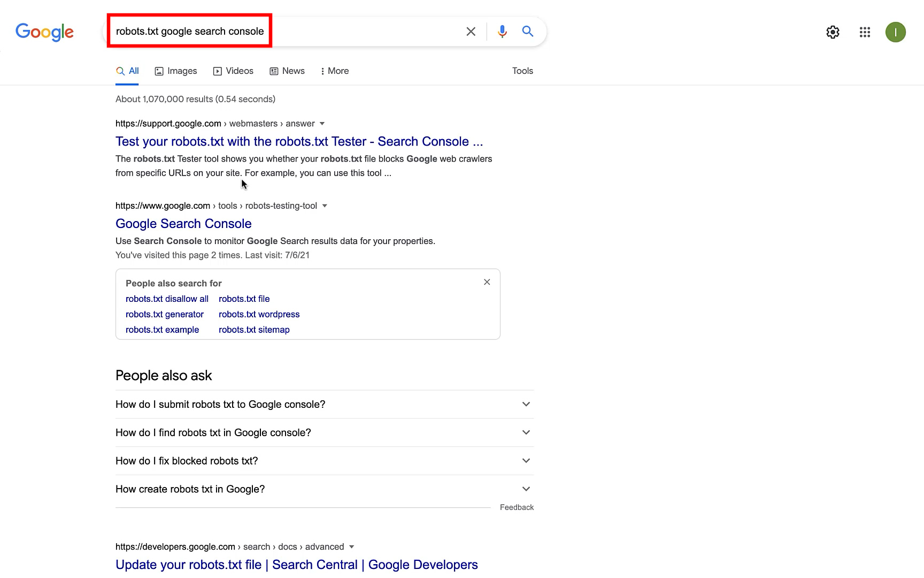Clear the search box with X icon
This screenshot has width=924, height=578.
(x=471, y=32)
